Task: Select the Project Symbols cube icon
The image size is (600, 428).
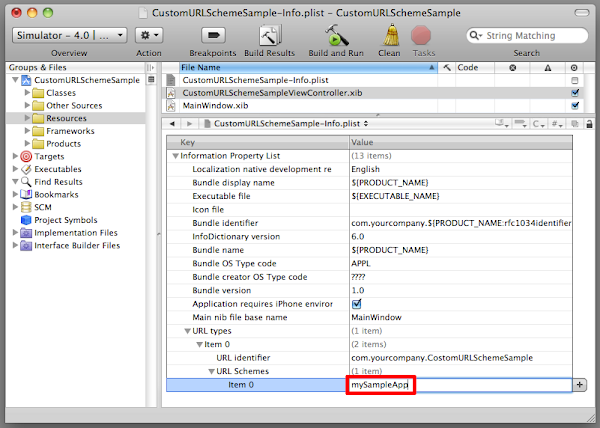Action: (x=26, y=220)
